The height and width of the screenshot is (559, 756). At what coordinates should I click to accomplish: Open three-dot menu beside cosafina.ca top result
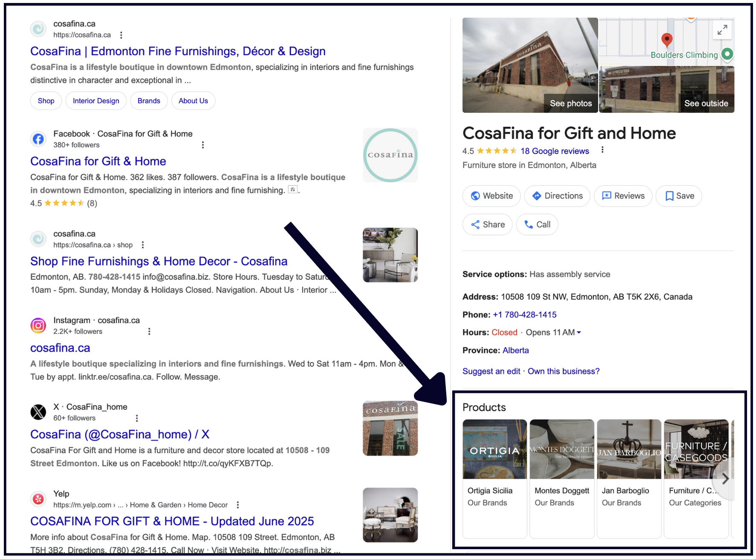coord(121,35)
